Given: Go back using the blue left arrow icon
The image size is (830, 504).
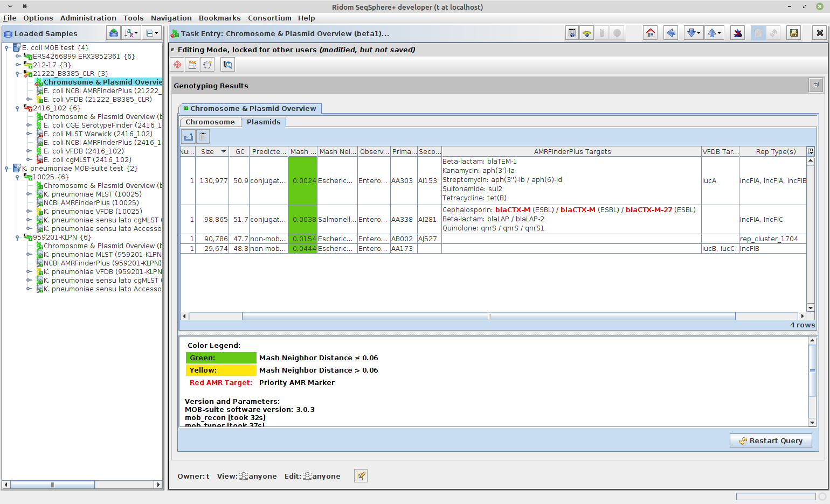Looking at the screenshot, I should (670, 33).
